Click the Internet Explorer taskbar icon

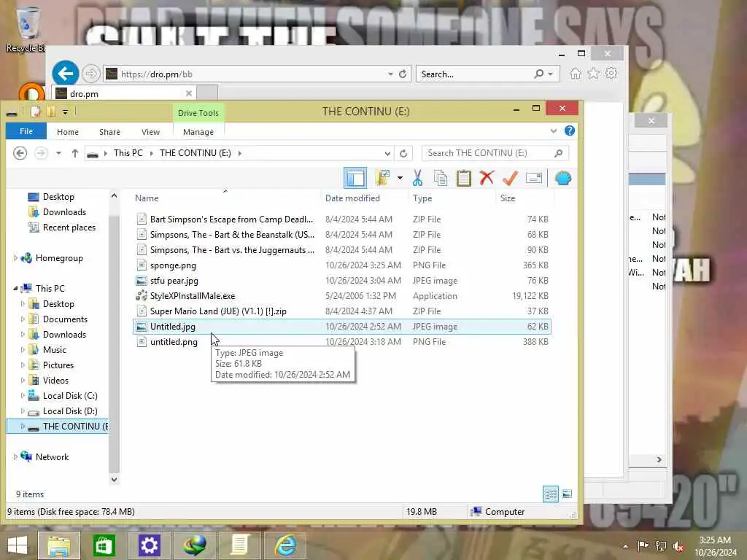[x=286, y=545]
